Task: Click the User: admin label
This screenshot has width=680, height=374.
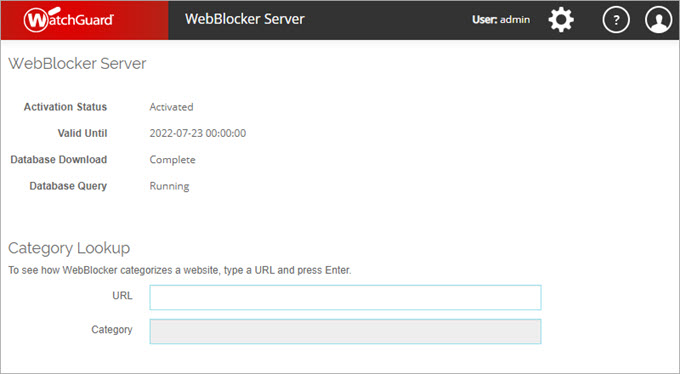Action: pos(501,20)
